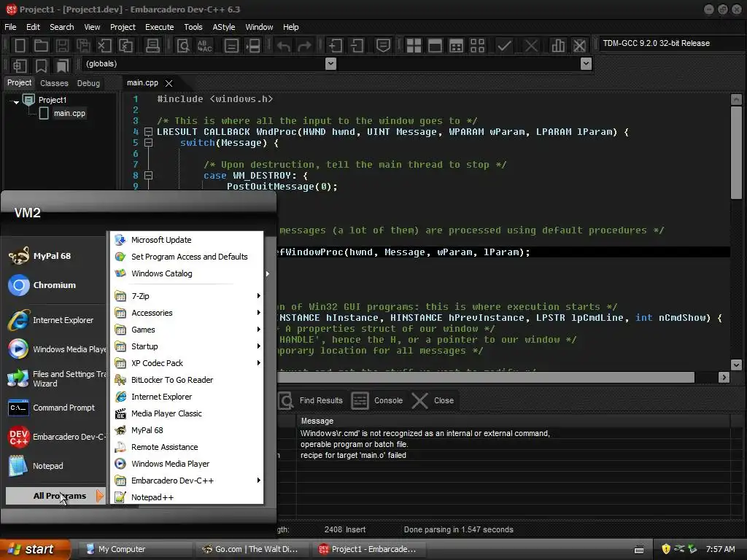Open the Games programs folder
747x560 pixels.
[187, 330]
